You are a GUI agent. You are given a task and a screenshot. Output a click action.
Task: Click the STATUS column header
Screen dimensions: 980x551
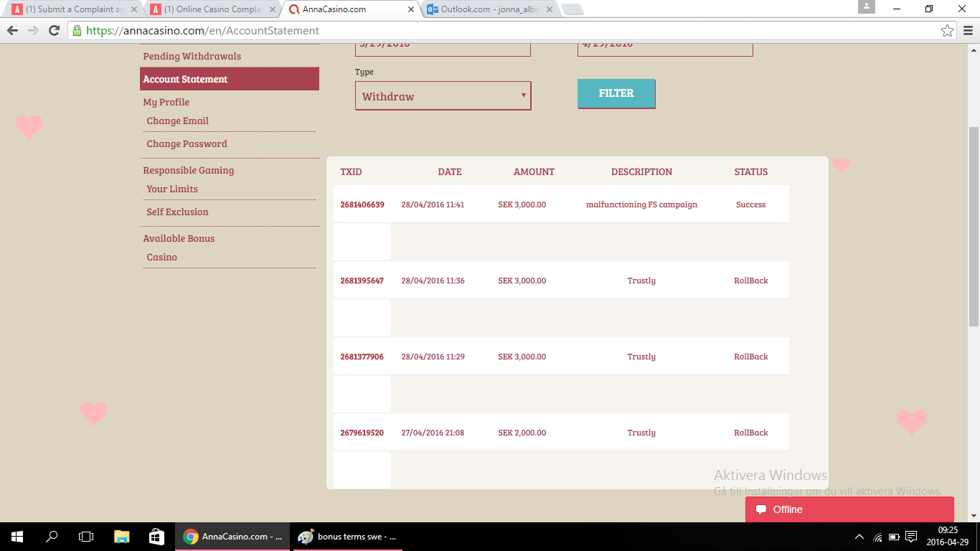pyautogui.click(x=751, y=172)
